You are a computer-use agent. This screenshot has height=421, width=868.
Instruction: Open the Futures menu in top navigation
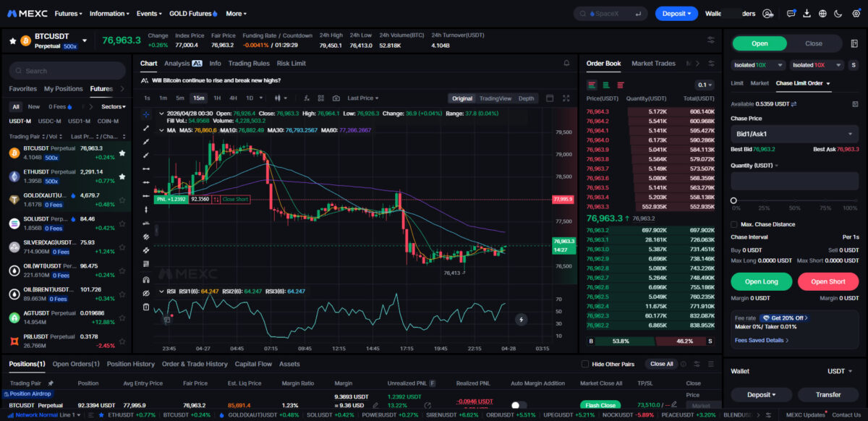coord(68,13)
